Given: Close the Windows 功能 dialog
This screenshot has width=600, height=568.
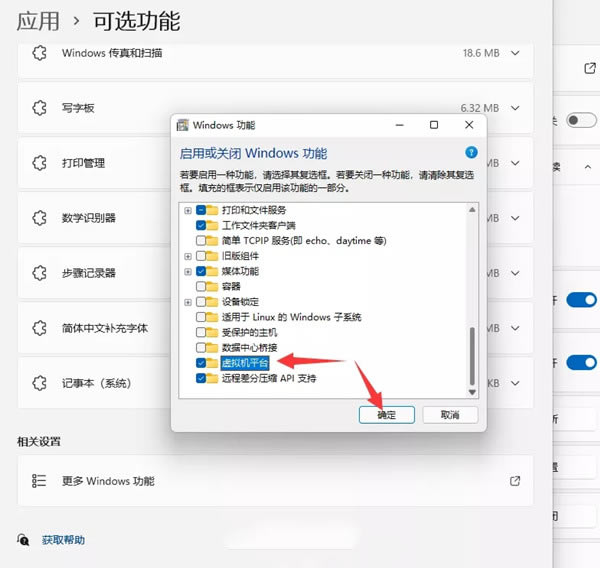Looking at the screenshot, I should (469, 125).
